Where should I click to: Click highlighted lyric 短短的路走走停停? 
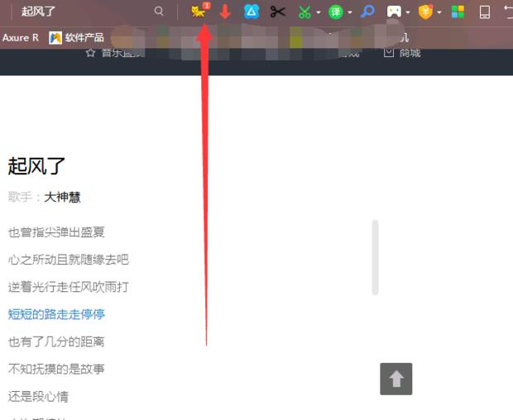tap(56, 314)
